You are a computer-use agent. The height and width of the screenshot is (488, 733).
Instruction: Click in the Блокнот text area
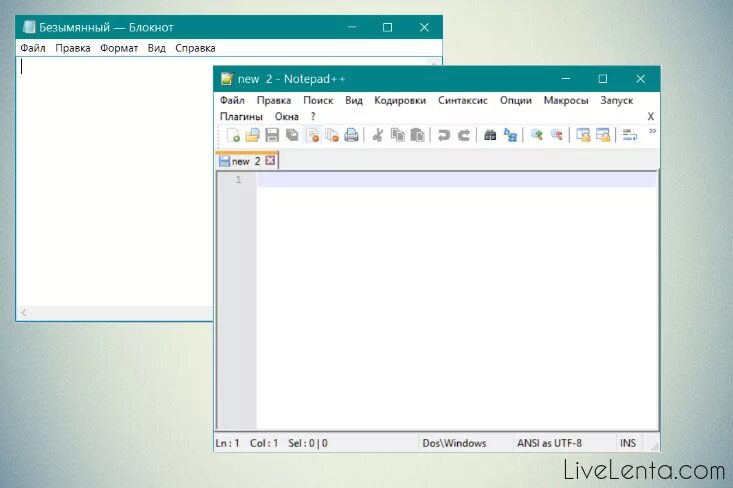tap(115, 182)
